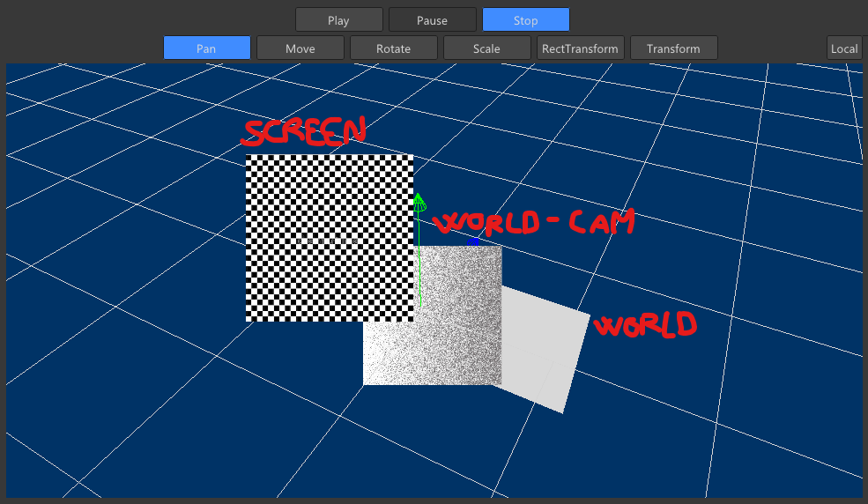Switch to the Rotate tool
This screenshot has width=868, height=504.
pos(394,48)
